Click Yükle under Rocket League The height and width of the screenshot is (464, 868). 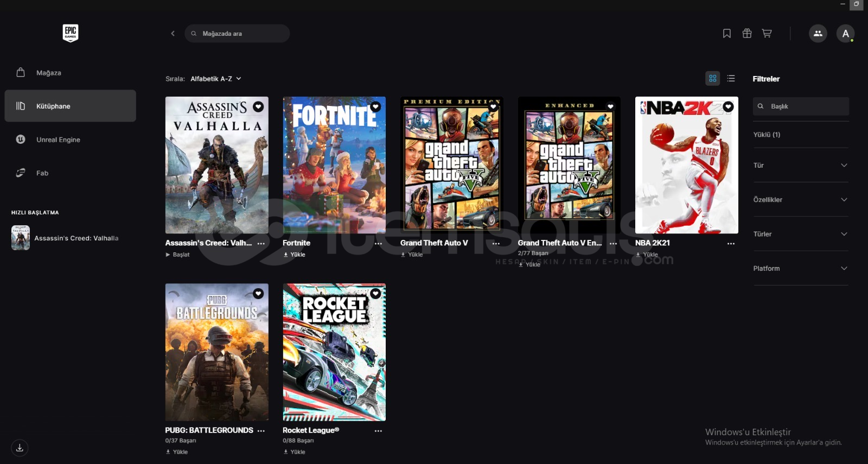[294, 452]
